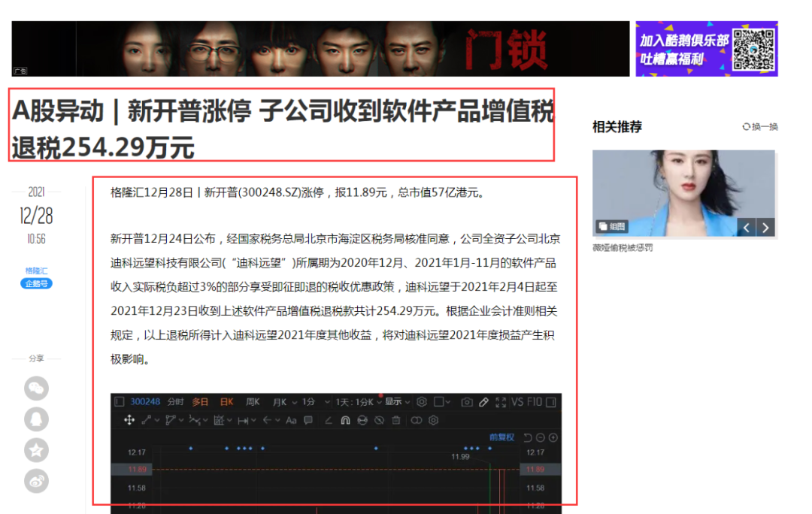Image resolution: width=812 pixels, height=514 pixels.
Task: Select the Aa text annotation tool
Action: coord(291,420)
